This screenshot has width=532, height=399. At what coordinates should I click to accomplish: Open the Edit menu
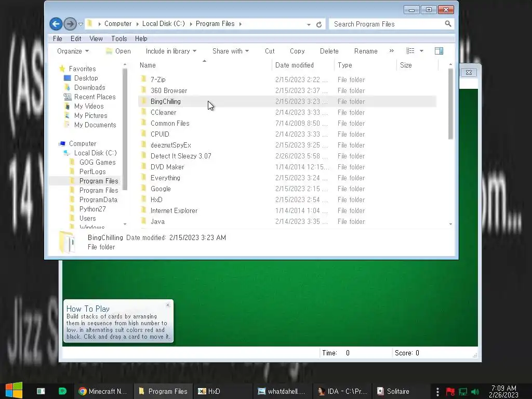(76, 38)
